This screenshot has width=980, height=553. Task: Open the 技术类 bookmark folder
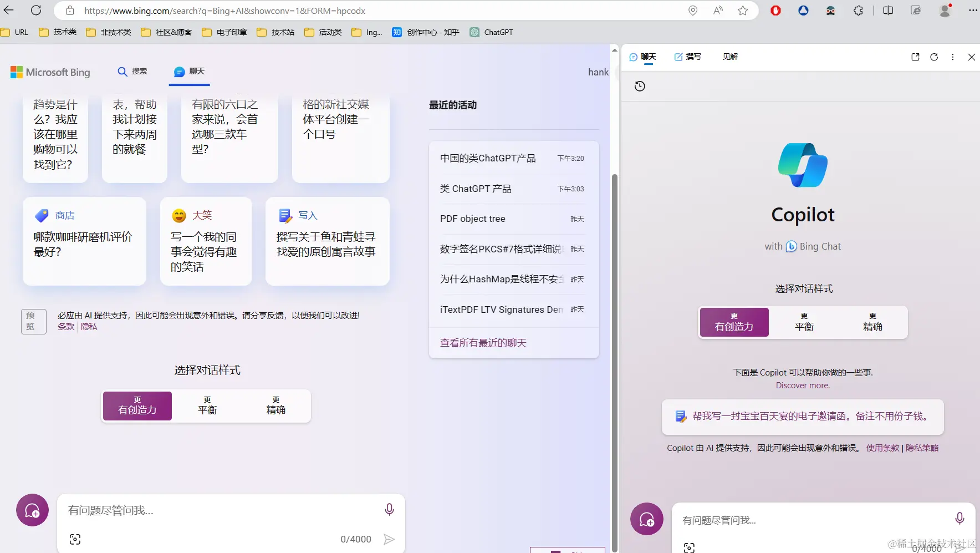[x=58, y=32]
